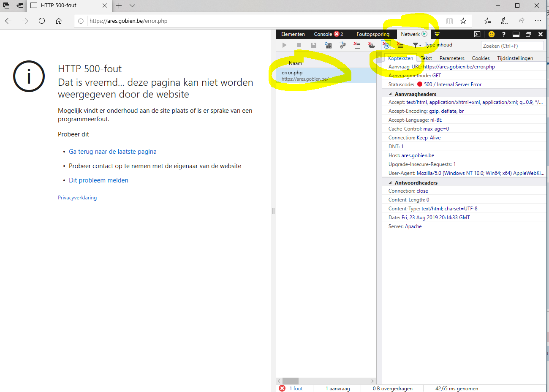Click the Zoeken search field
Viewport: 549px width, 392px height.
512,46
